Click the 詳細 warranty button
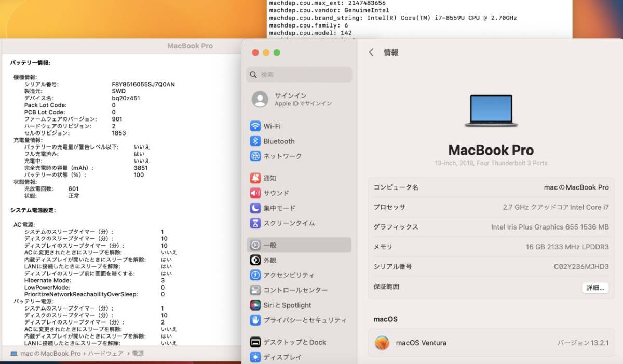 coord(595,287)
